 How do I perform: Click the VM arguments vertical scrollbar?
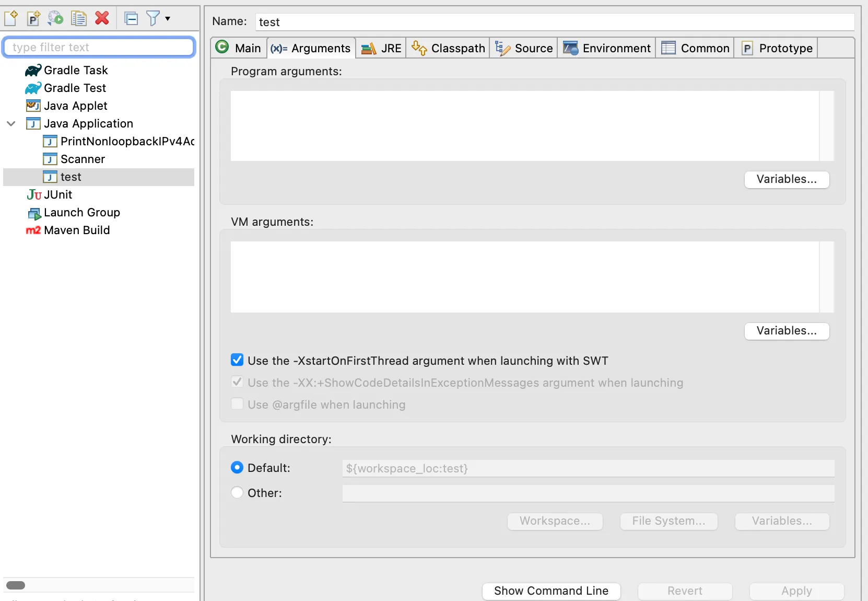click(827, 277)
